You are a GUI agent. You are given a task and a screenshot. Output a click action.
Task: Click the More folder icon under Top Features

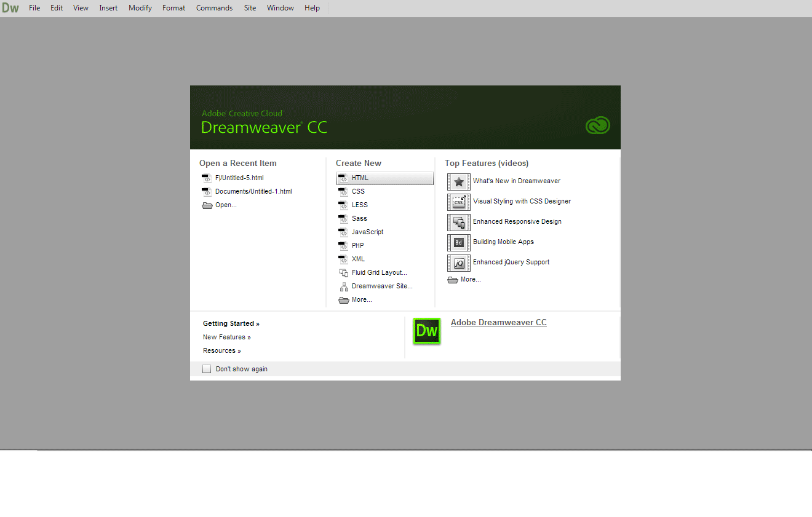pyautogui.click(x=453, y=280)
